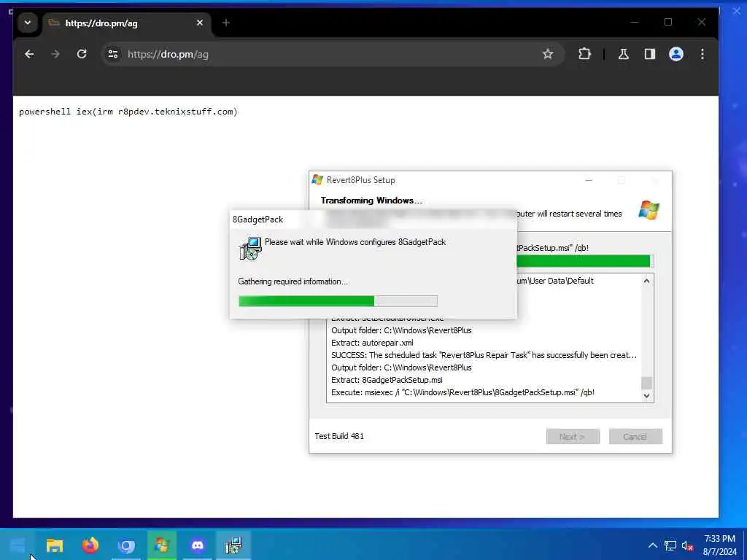Viewport: 747px width, 560px height.
Task: Switch to Revert8Plus Setup taskbar icon
Action: point(161,545)
